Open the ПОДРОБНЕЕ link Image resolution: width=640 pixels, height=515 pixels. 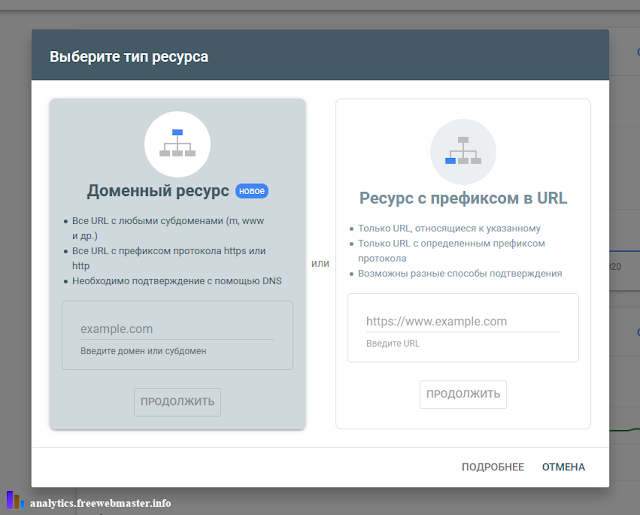coord(493,467)
